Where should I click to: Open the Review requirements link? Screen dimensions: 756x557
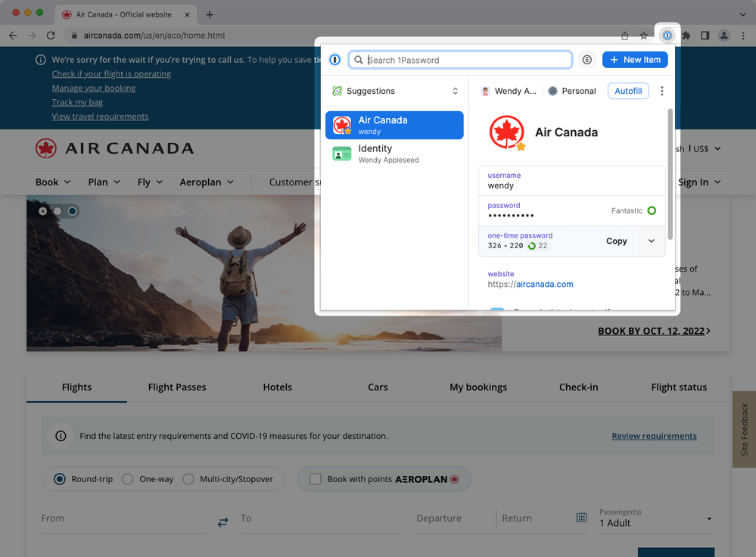(654, 436)
